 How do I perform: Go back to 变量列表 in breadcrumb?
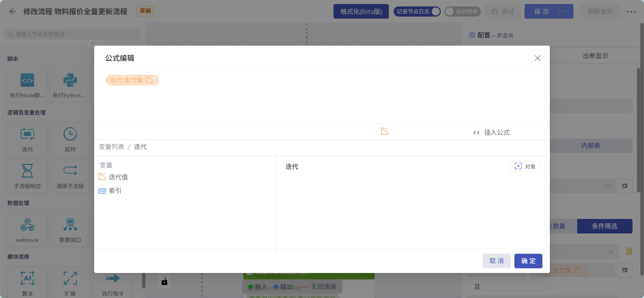(x=111, y=147)
